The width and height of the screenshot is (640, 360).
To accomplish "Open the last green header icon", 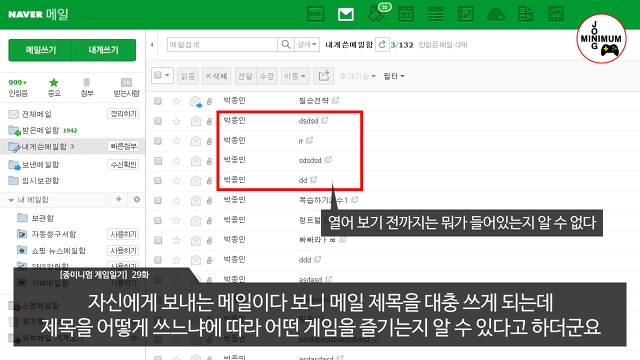I will pos(556,14).
